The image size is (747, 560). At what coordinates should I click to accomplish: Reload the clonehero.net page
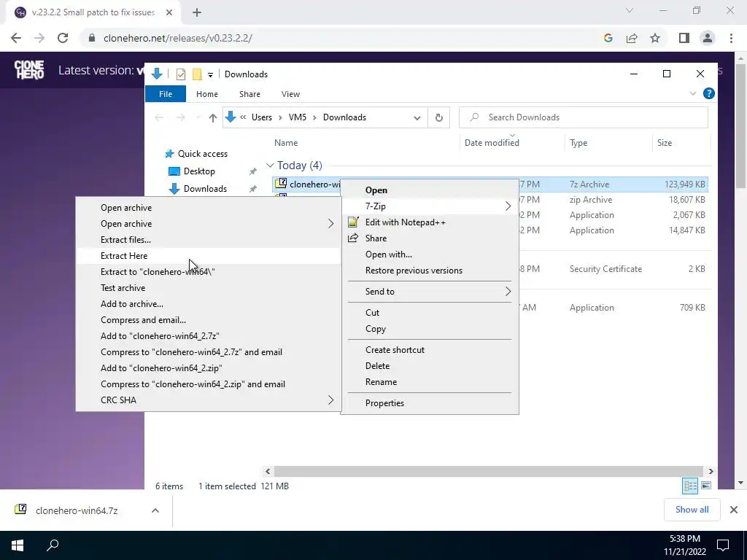(63, 38)
